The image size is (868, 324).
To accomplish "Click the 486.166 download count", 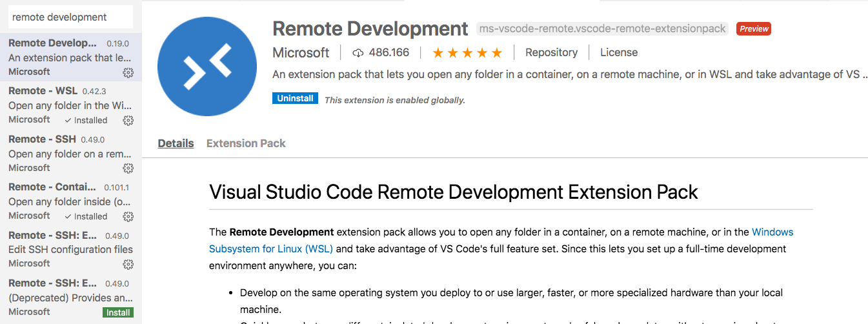I will tap(389, 52).
